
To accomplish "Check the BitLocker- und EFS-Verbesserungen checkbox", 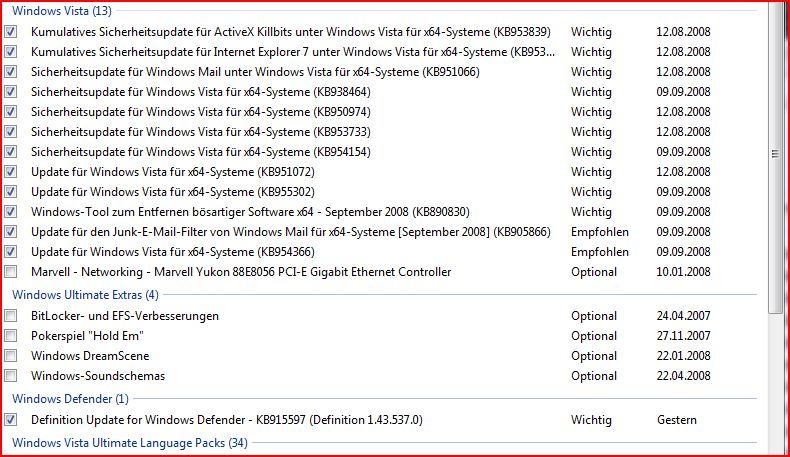I will point(11,316).
